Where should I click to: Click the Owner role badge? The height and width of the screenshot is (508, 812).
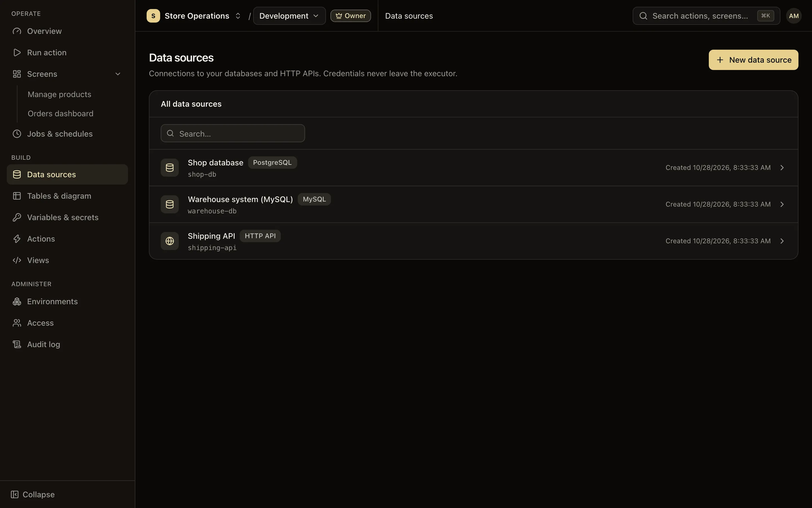tap(350, 16)
